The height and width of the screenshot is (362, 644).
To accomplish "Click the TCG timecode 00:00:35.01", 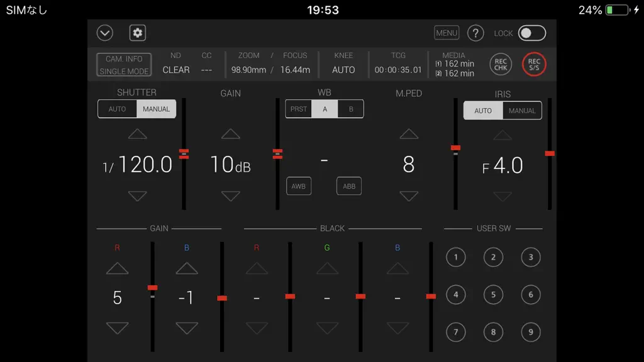I will tap(398, 70).
